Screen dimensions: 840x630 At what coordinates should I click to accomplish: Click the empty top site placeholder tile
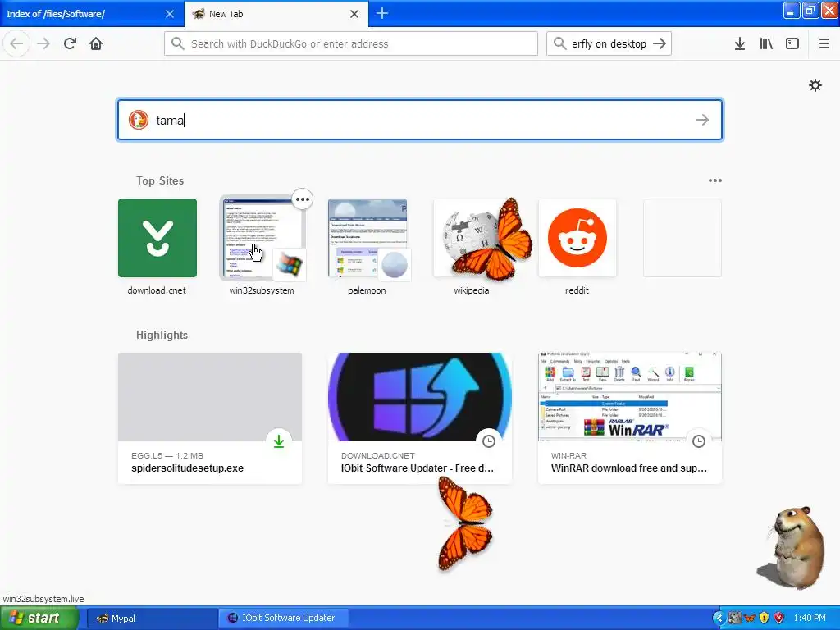(682, 238)
